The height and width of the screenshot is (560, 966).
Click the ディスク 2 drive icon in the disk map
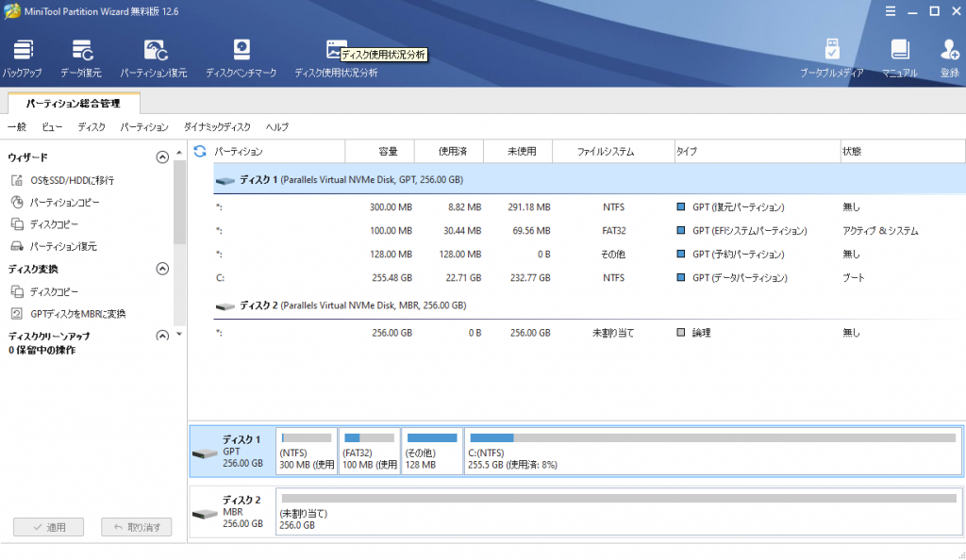(x=205, y=514)
